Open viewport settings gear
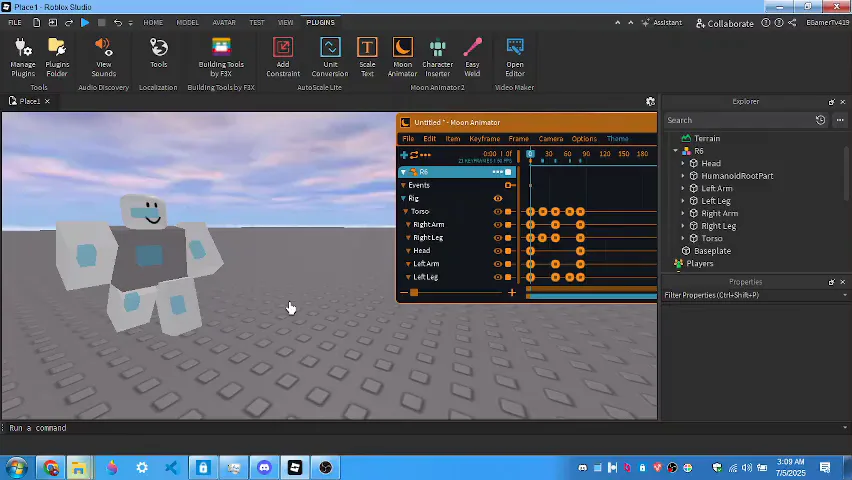Image resolution: width=852 pixels, height=480 pixels. [x=650, y=101]
